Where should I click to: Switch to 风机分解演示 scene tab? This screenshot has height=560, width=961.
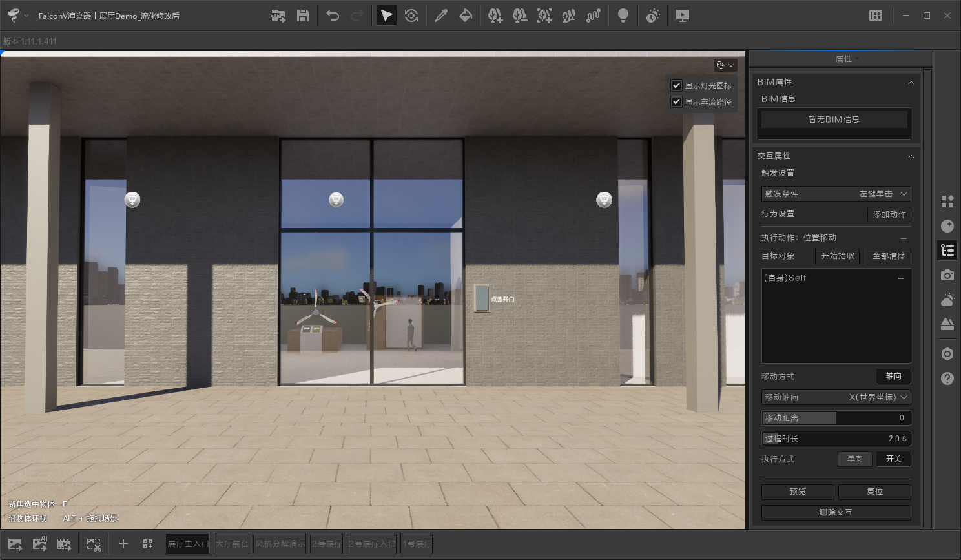(280, 544)
